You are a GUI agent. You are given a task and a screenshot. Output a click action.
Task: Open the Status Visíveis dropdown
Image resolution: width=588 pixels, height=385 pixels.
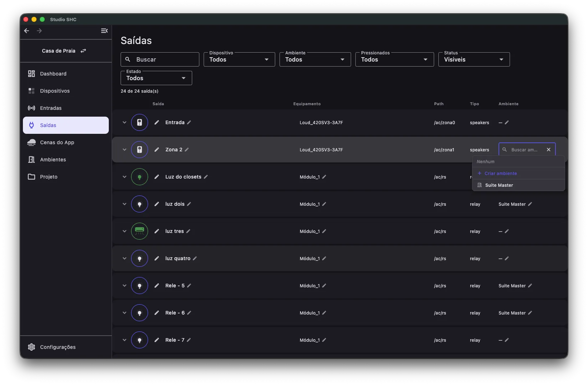[474, 59]
